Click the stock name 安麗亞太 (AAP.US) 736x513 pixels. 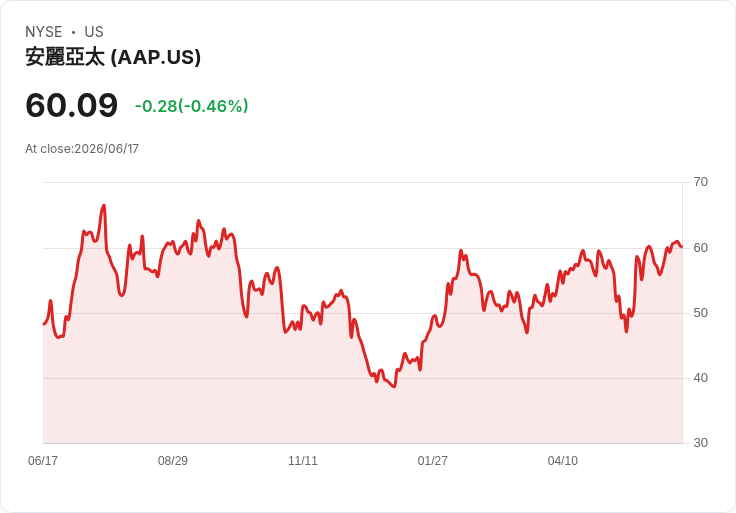[113, 57]
